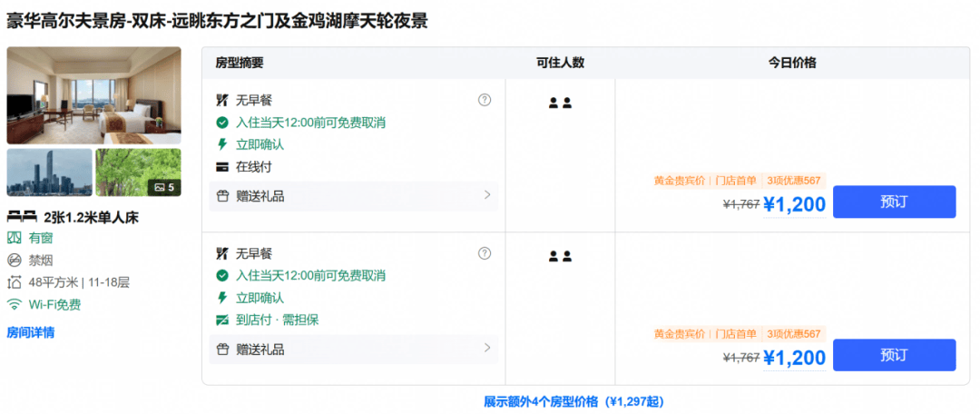Screen dimensions: 980x414
Task: Click the Wi-Fi icon beside Wi-Fi免费
Action: [14, 305]
